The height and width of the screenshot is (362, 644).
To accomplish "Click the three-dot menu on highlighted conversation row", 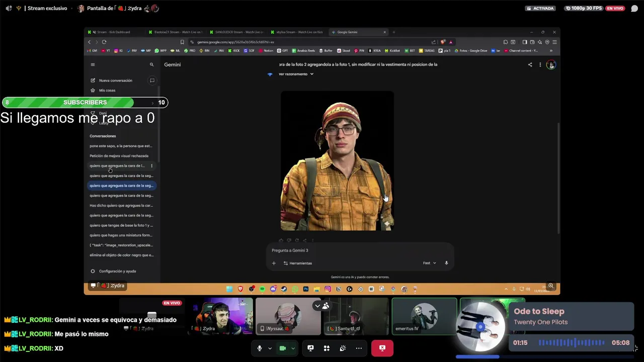I will pos(151,166).
